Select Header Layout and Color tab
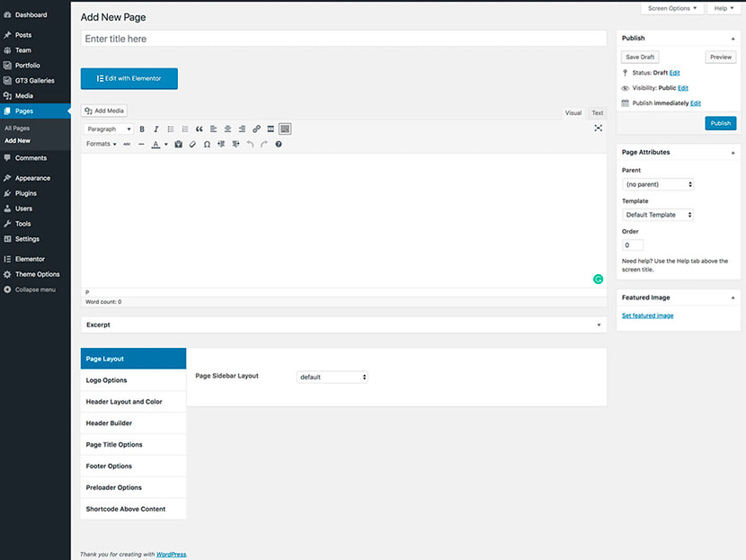Screen dimensions: 746x560 click(x=133, y=402)
